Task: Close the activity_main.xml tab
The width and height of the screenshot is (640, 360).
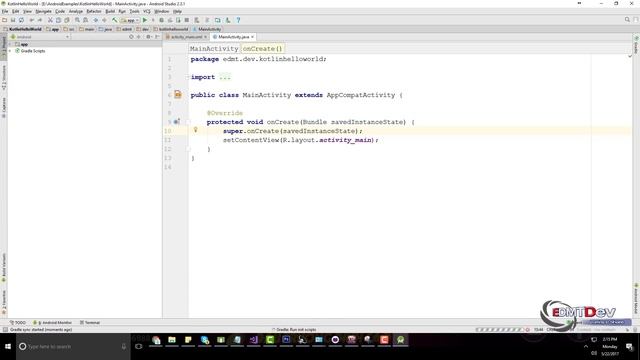Action: coord(205,37)
